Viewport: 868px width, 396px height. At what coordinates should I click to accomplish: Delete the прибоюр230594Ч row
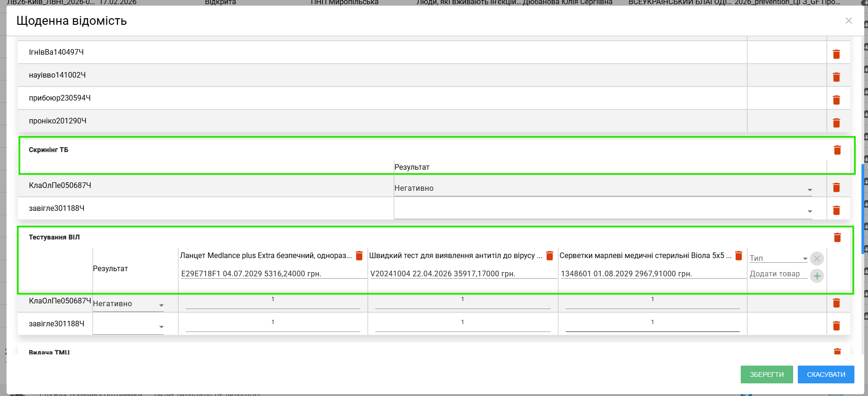pos(836,100)
